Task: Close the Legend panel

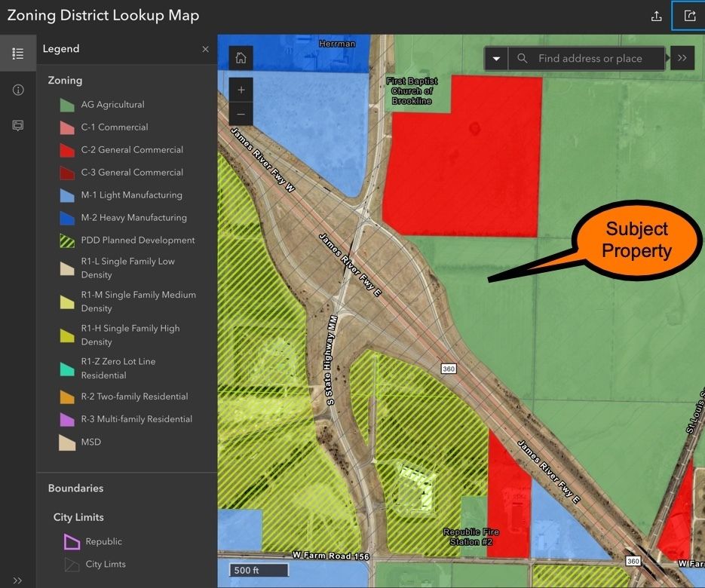Action: [205, 49]
